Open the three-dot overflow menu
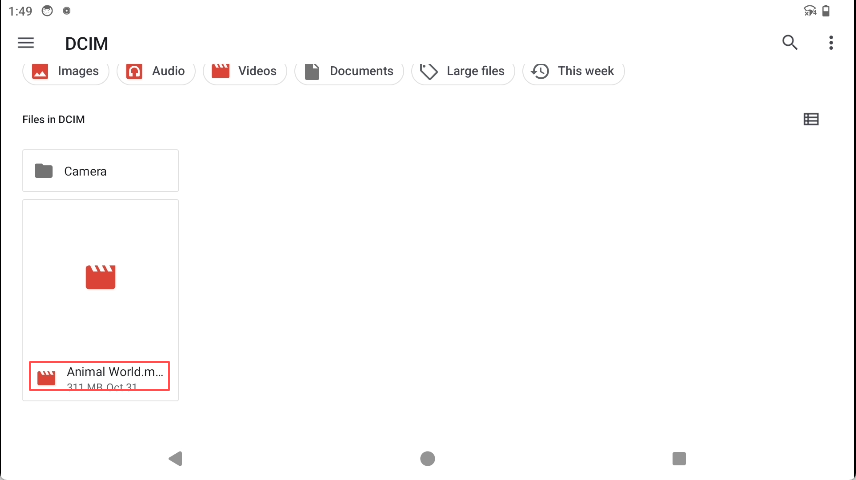The width and height of the screenshot is (856, 480). 831,43
